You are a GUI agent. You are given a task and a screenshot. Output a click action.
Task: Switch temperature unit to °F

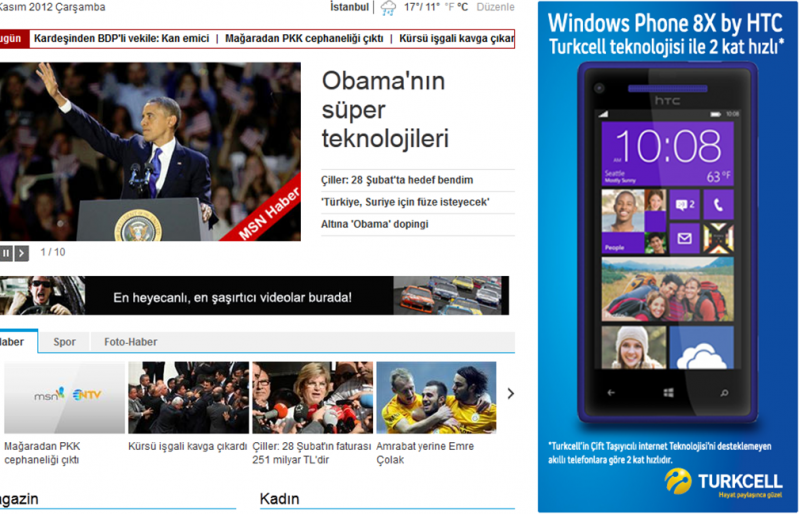449,7
